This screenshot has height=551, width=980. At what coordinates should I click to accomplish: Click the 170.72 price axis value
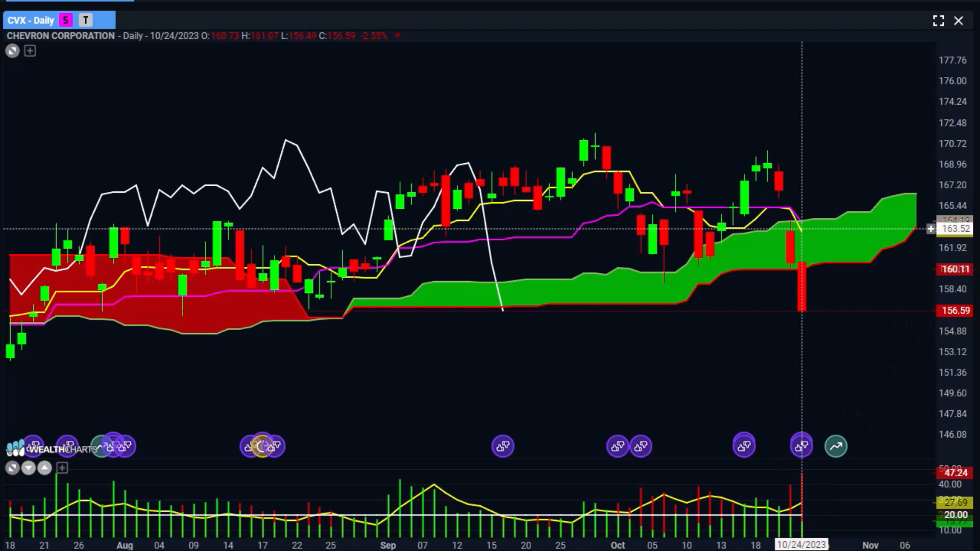click(952, 144)
